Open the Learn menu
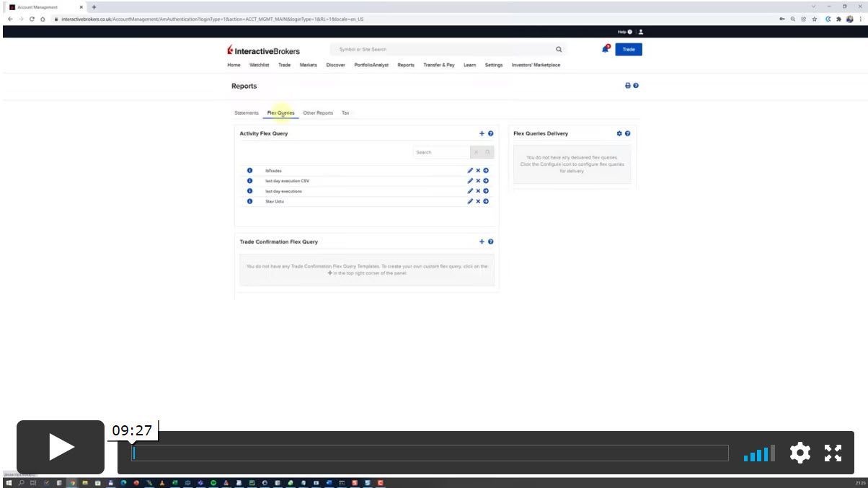 coord(469,65)
